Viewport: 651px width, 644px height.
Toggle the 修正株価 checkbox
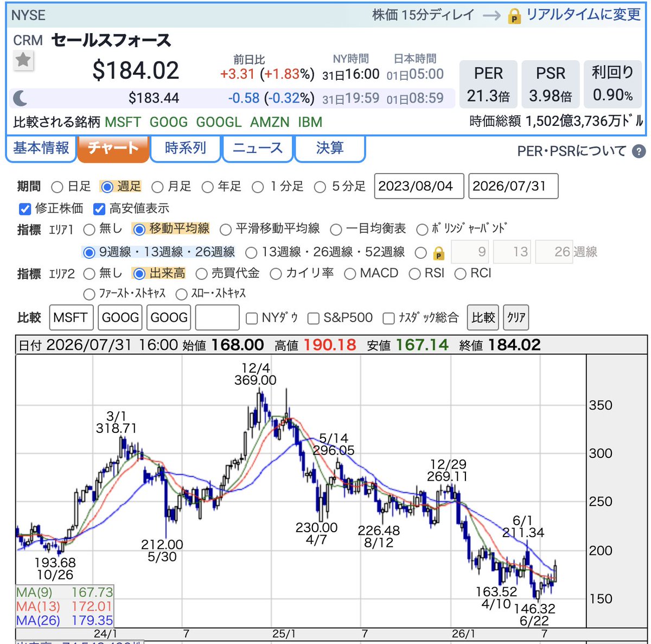pyautogui.click(x=24, y=209)
